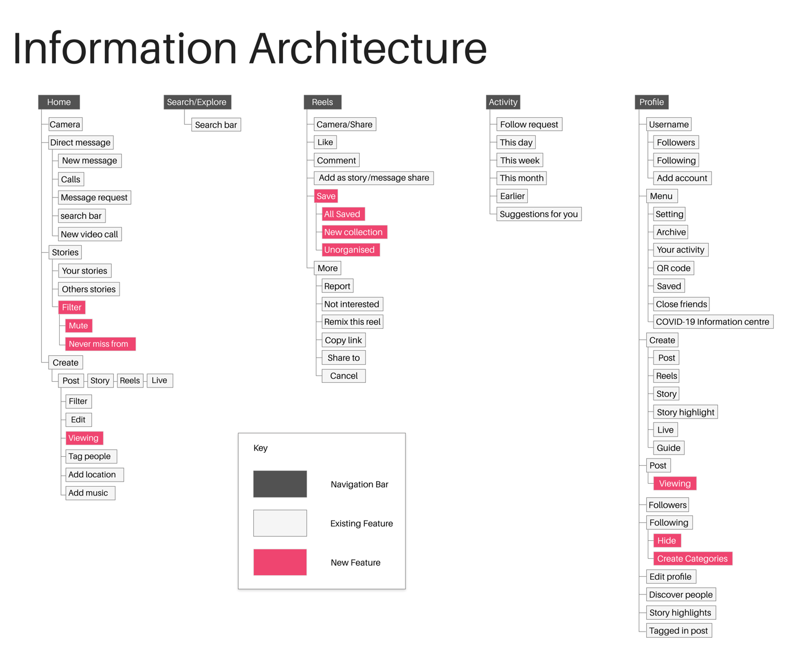812x653 pixels.
Task: Select the Activity navigation header
Action: coord(503,102)
